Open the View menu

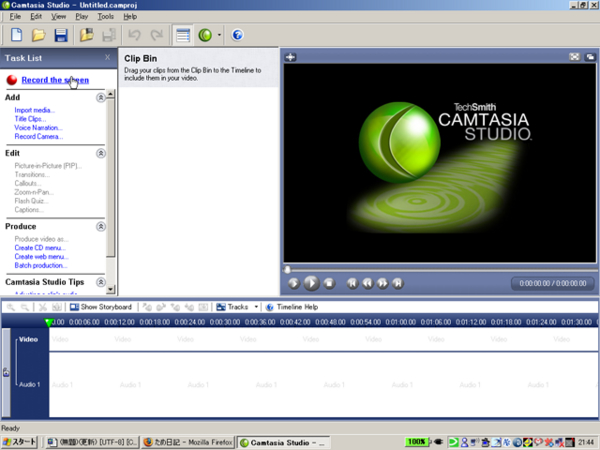click(x=59, y=16)
